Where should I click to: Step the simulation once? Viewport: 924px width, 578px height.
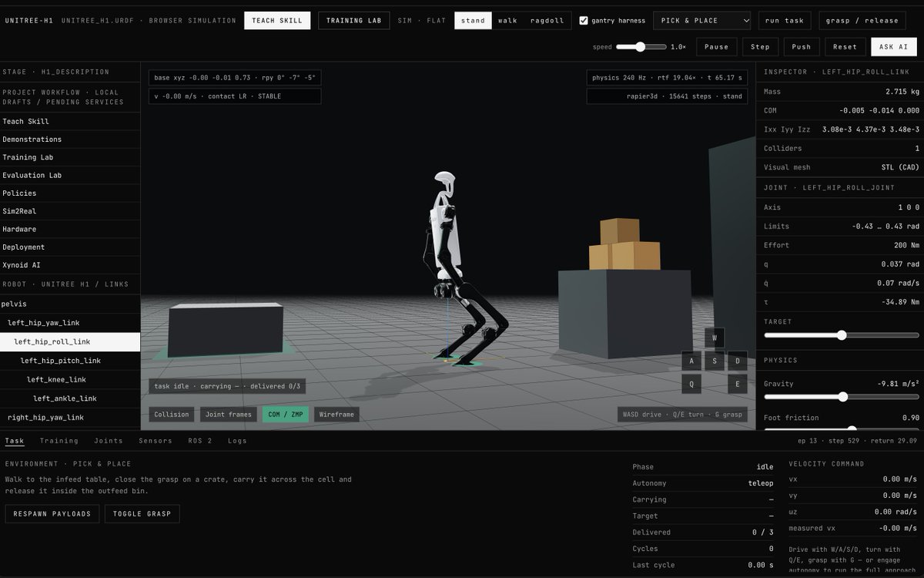760,47
